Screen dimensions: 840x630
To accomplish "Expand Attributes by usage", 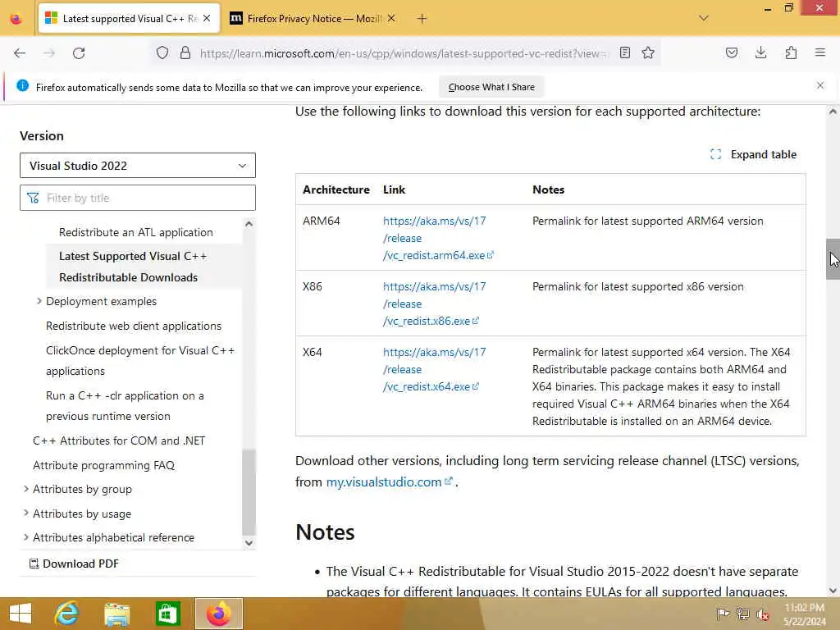I will point(25,513).
